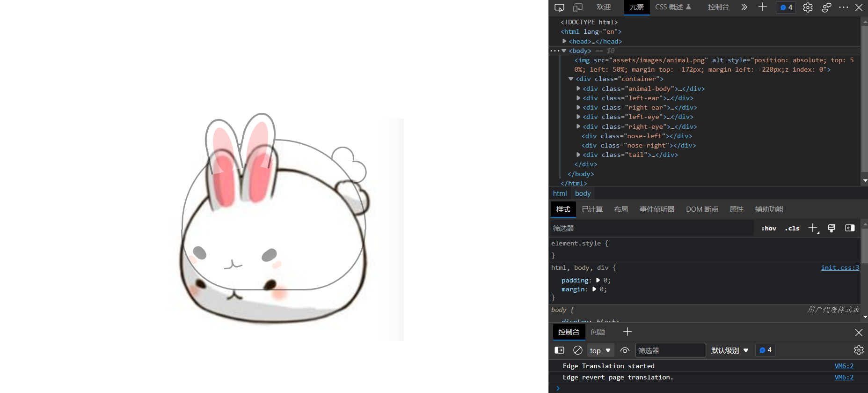Switch to drawer 问题 tab
The image size is (868, 393).
pyautogui.click(x=598, y=332)
